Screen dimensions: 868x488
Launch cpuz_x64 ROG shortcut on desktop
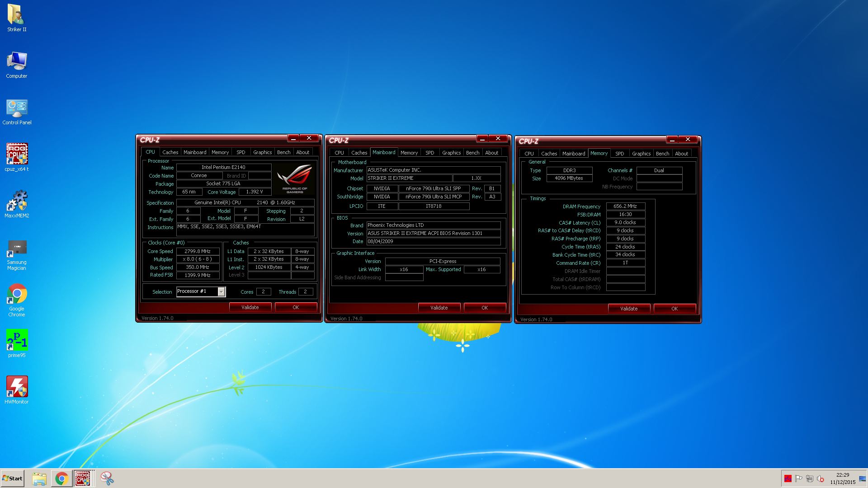pyautogui.click(x=17, y=158)
